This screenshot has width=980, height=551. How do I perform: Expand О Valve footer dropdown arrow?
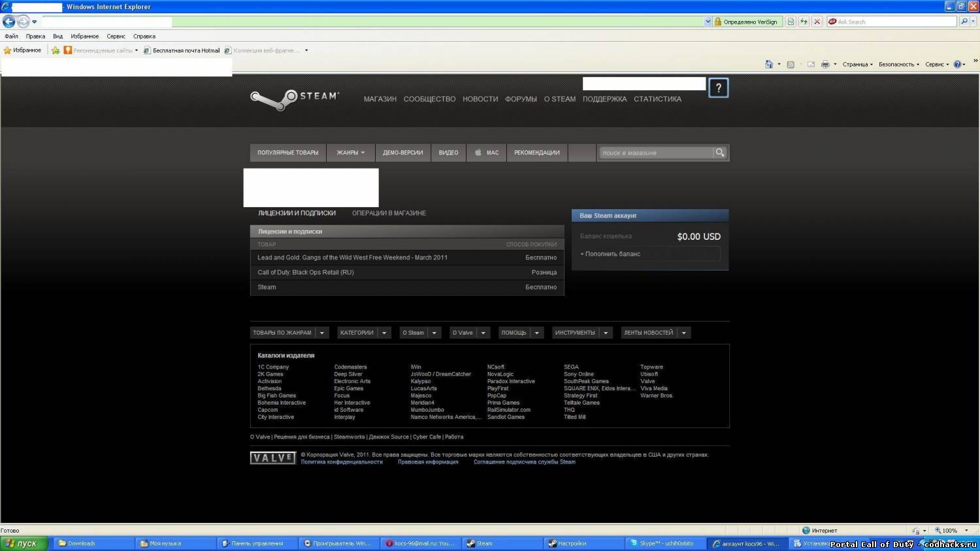pyautogui.click(x=483, y=333)
